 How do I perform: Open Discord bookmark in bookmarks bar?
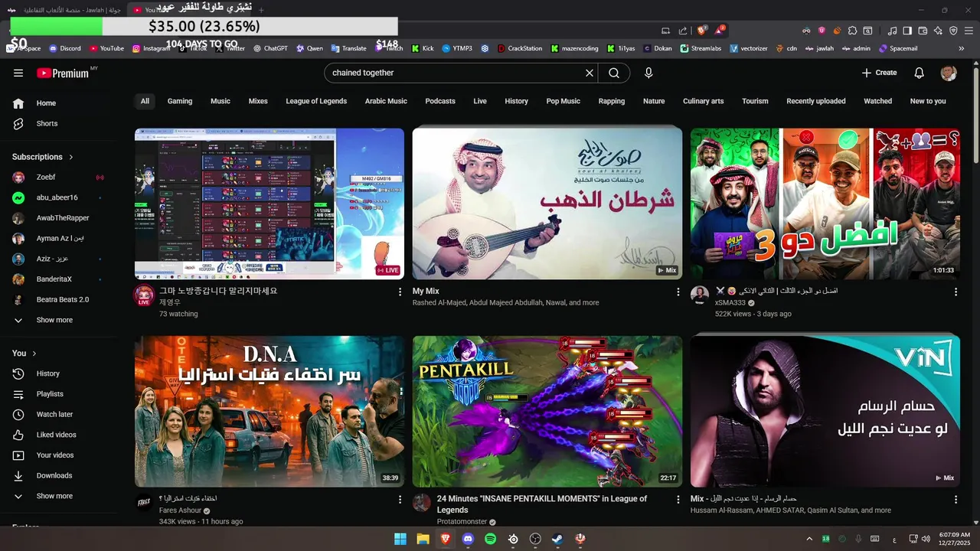[x=65, y=48]
